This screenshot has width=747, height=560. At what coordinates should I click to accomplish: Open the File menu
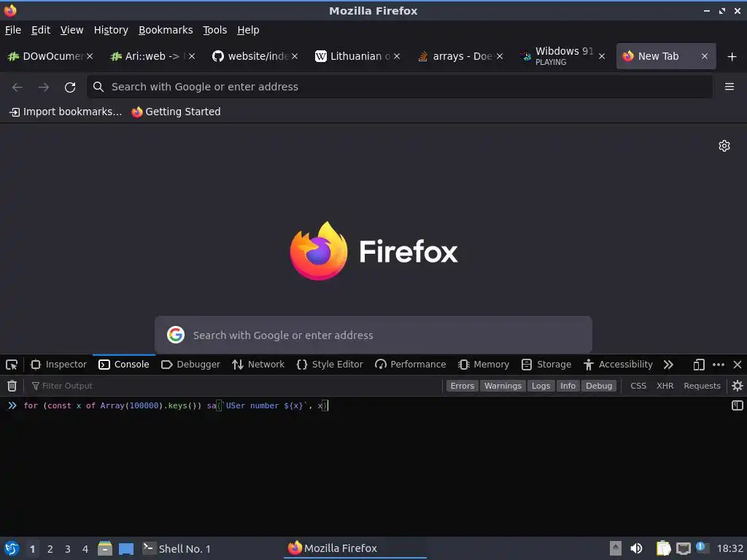coord(13,30)
